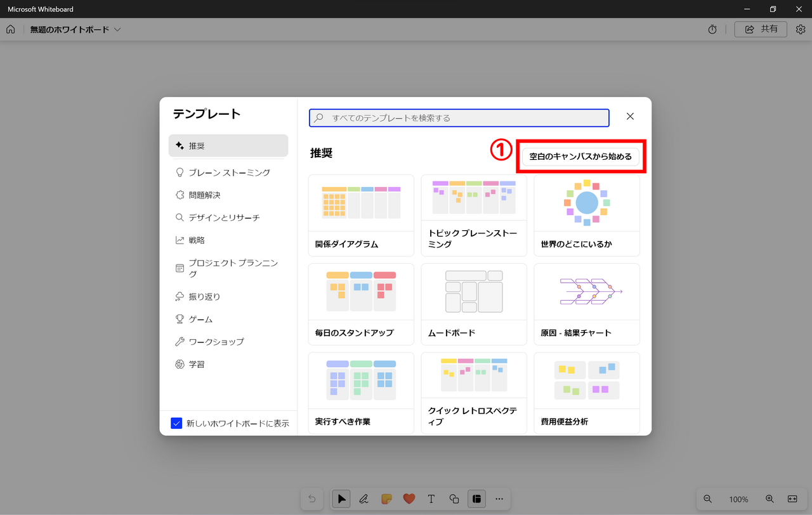Click the fit to screen icon
The image size is (812, 515).
pyautogui.click(x=792, y=499)
